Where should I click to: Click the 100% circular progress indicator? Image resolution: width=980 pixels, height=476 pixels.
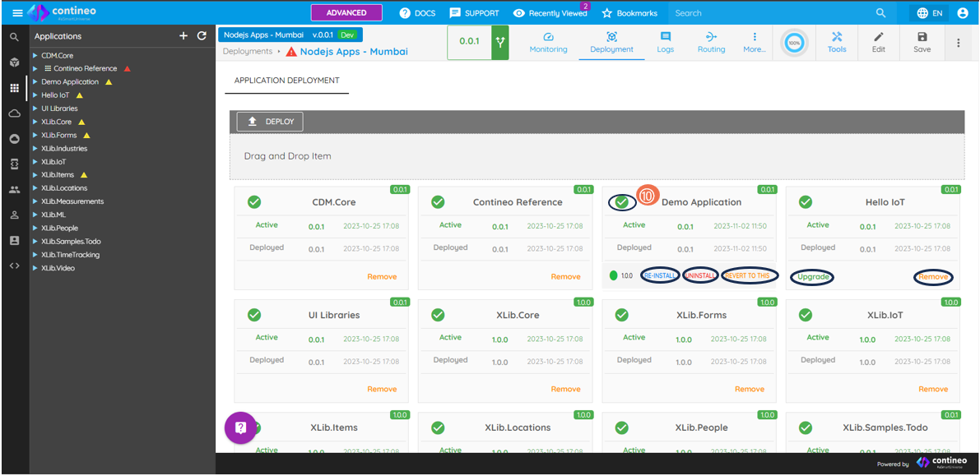click(793, 42)
